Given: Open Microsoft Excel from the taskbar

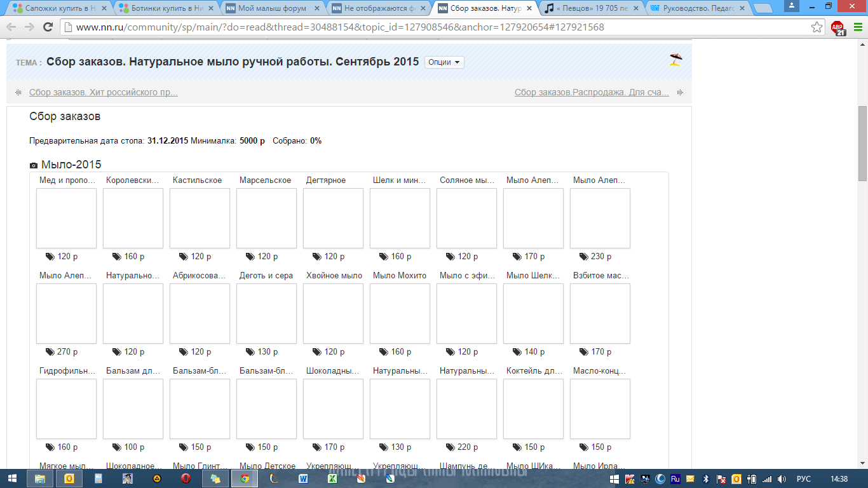Looking at the screenshot, I should point(332,478).
